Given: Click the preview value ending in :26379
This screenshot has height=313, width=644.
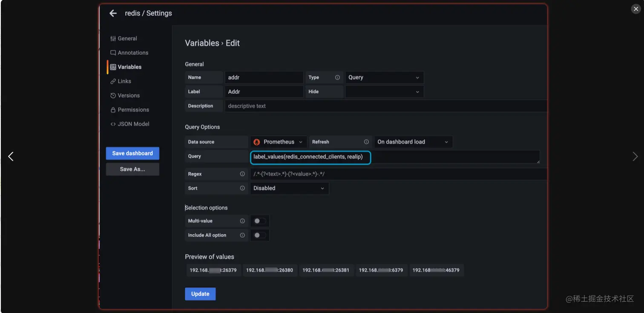Looking at the screenshot, I should click(x=213, y=270).
